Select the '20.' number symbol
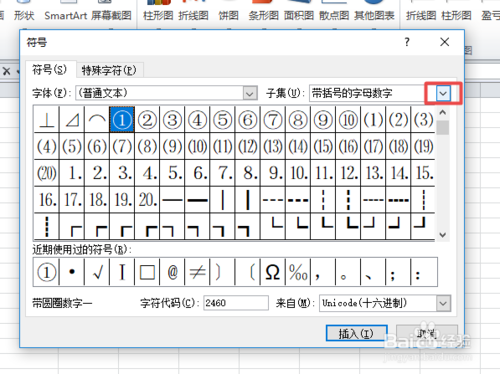This screenshot has width=500, height=374. point(147,200)
